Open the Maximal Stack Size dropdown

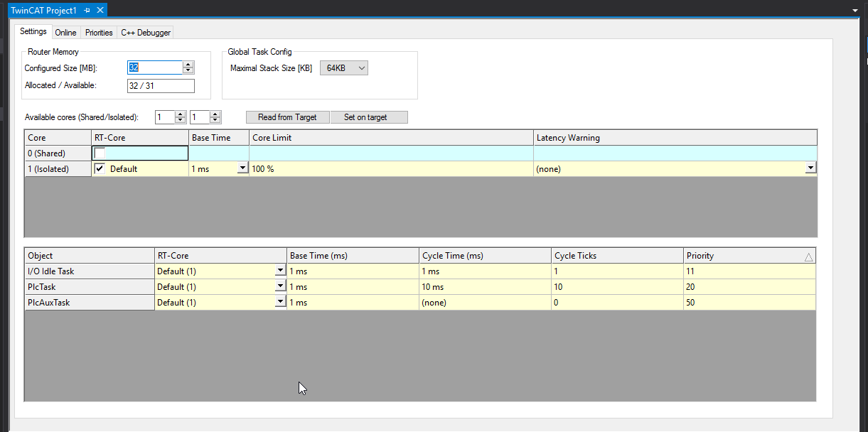click(344, 68)
